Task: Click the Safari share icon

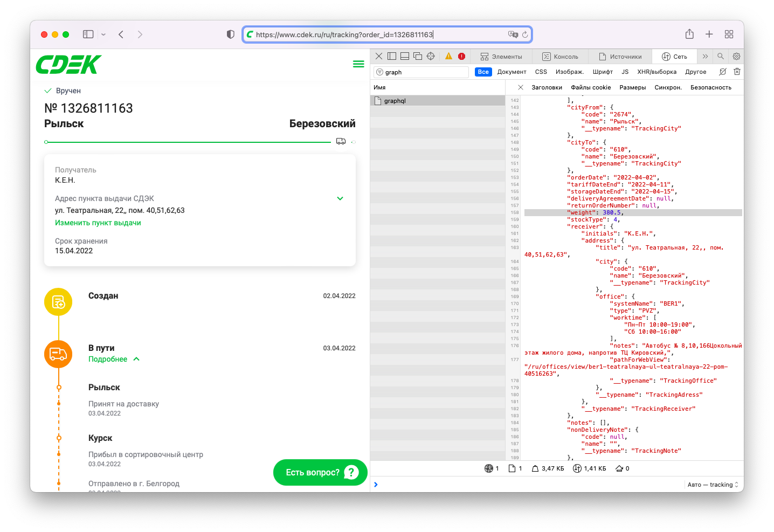Action: [689, 34]
